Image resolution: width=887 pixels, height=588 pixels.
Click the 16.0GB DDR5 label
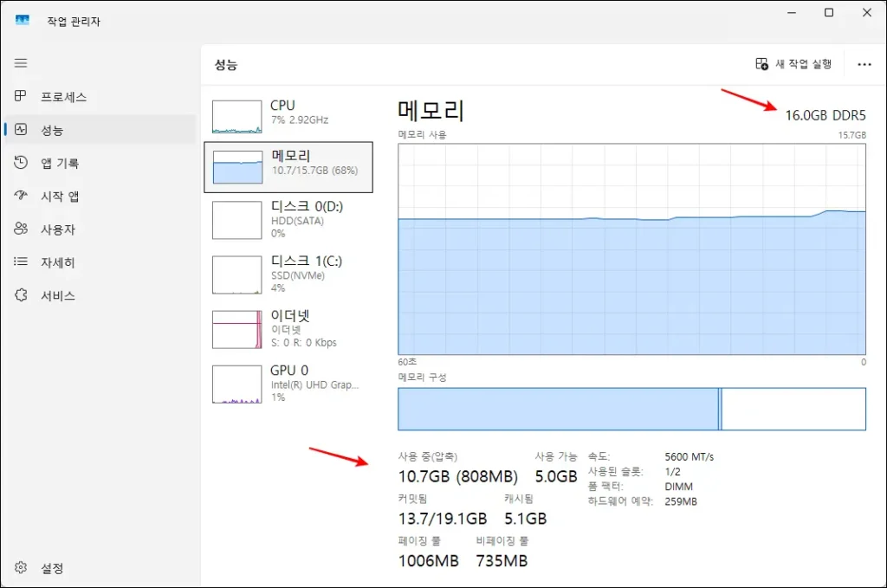click(x=825, y=115)
